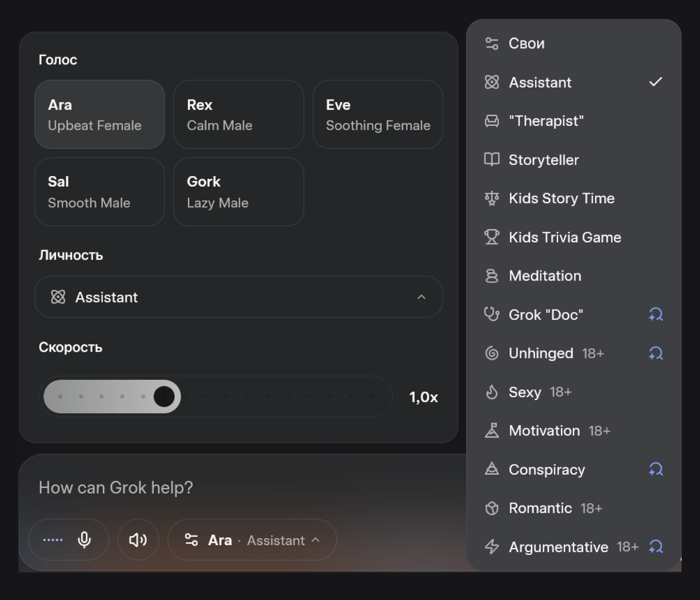Click the microphone icon in input bar
Screen dimensions: 700x600
[x=84, y=540]
